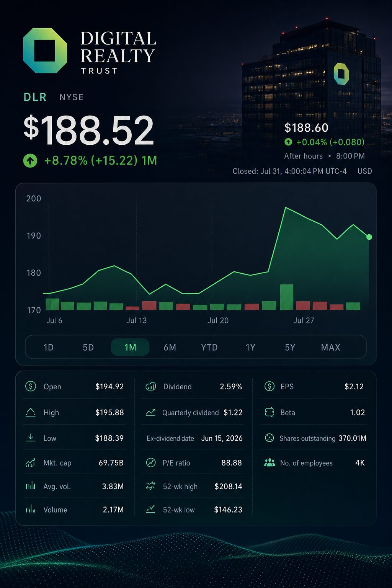Click the Volume value 2.17M
The width and height of the screenshot is (392, 588).
(x=113, y=510)
